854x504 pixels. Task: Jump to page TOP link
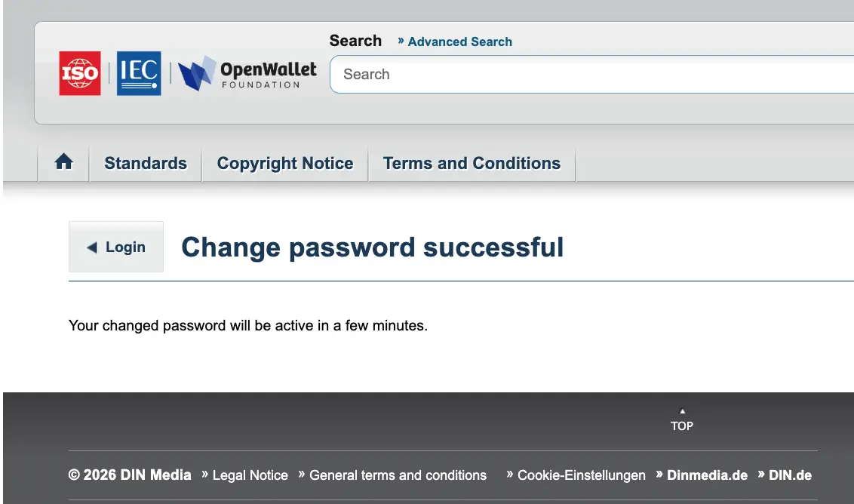pos(682,426)
